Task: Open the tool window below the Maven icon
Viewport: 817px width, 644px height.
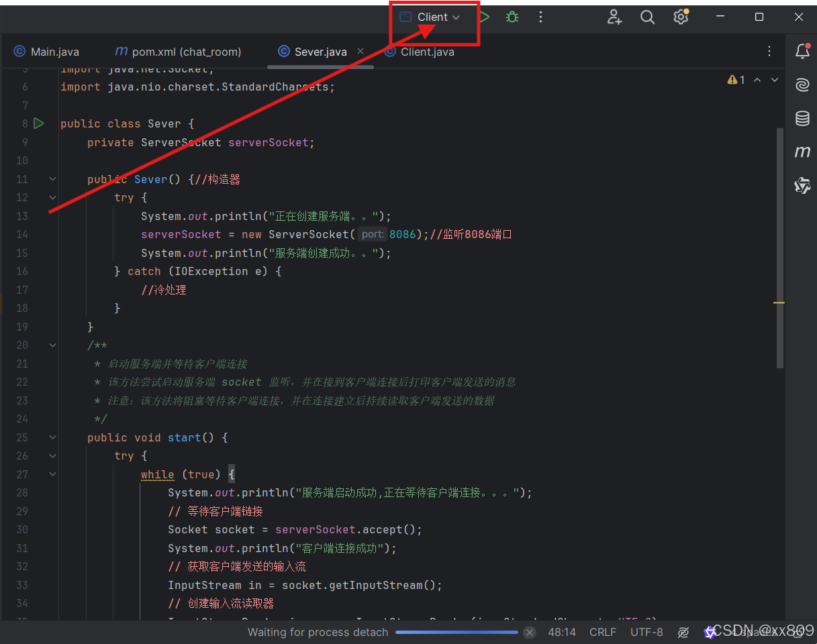Action: coord(802,186)
